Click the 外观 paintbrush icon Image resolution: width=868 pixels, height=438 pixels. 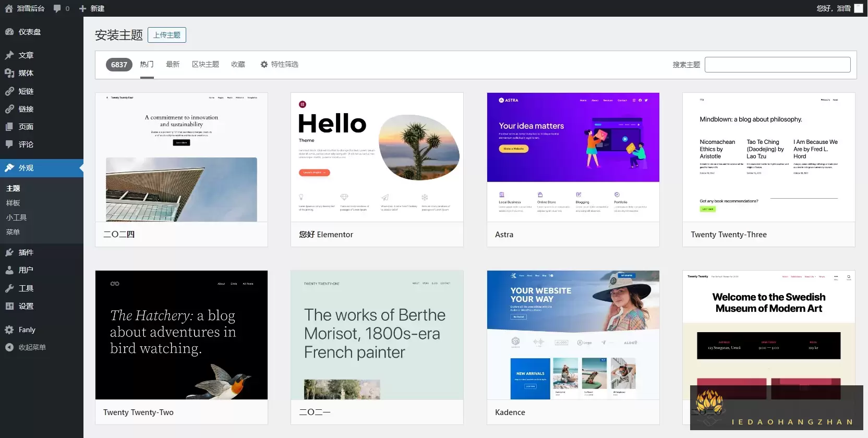(9, 168)
